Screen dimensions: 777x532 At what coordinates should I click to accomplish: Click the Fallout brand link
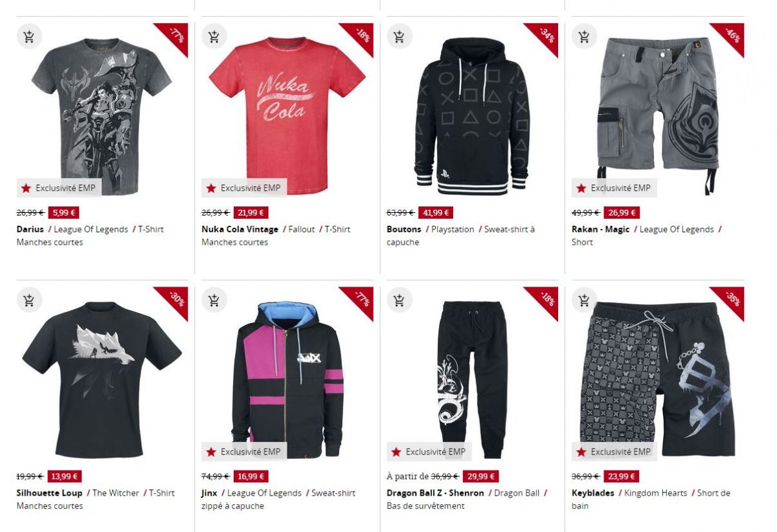pos(302,229)
